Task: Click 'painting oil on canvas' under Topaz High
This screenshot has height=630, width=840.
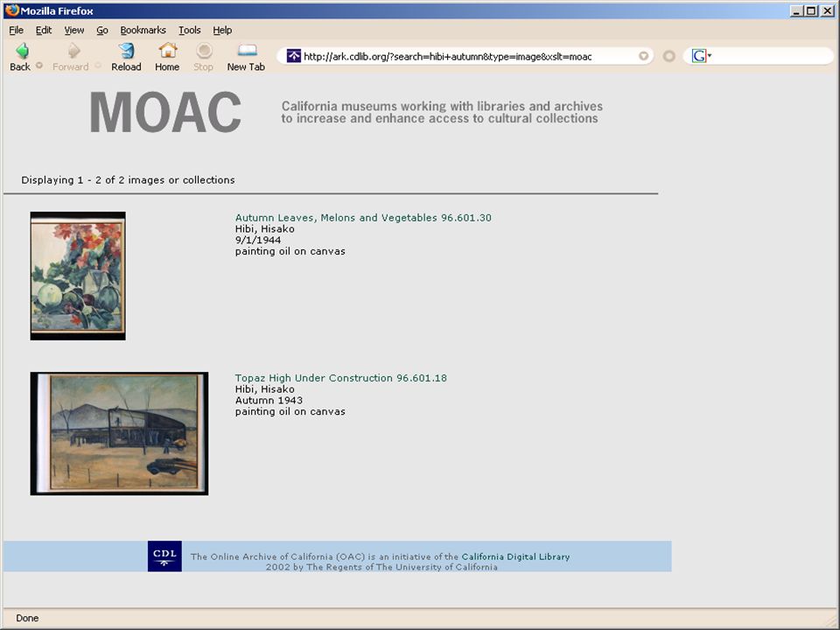Action: point(290,411)
